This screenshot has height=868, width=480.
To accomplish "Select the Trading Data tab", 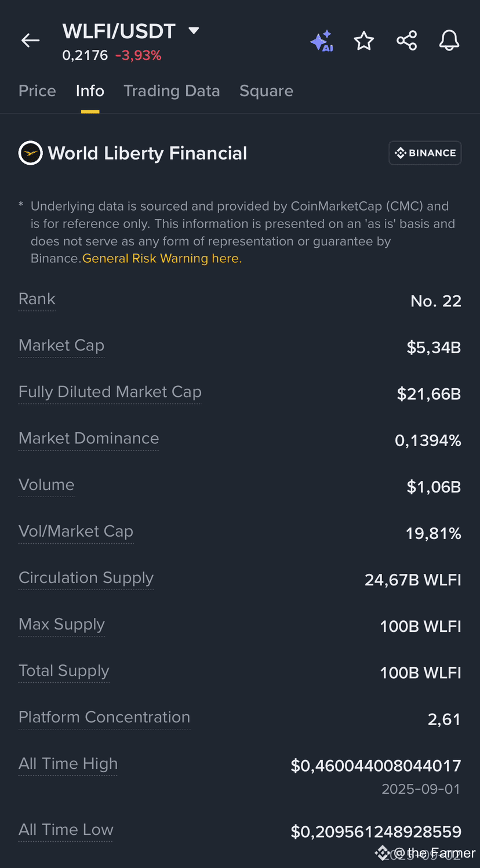I will coord(172,91).
